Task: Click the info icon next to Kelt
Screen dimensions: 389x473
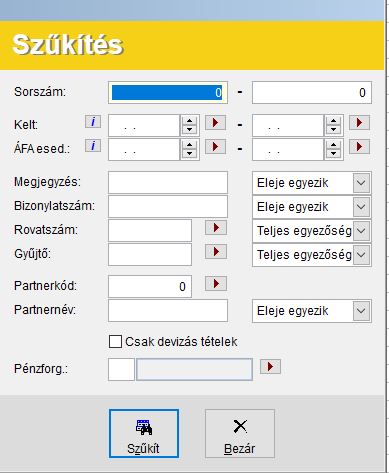Action: coord(93,122)
